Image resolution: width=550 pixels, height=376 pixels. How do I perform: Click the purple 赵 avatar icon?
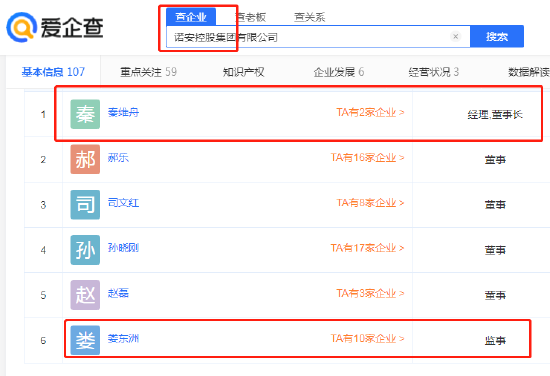[x=85, y=295]
